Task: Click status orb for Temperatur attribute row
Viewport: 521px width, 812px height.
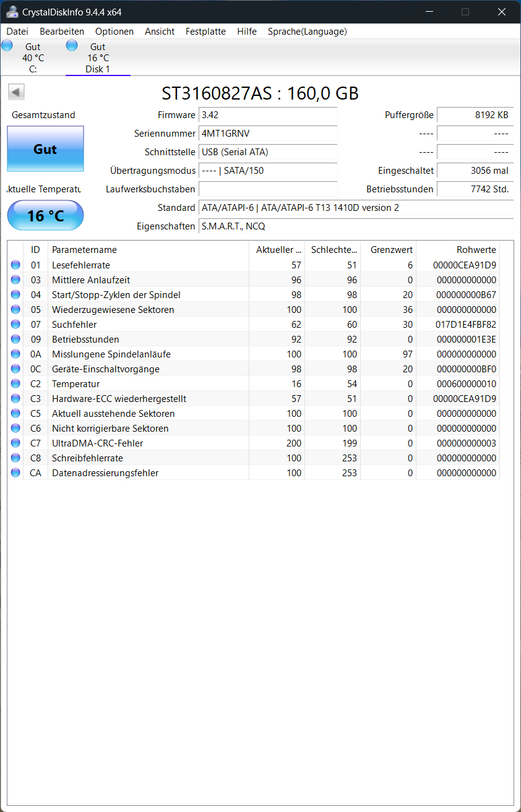Action: coord(15,384)
